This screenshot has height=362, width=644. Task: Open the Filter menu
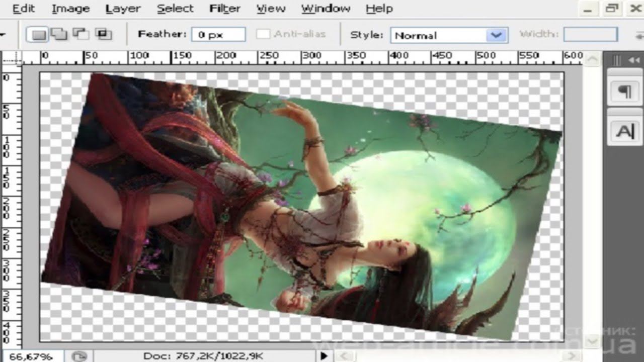click(225, 9)
